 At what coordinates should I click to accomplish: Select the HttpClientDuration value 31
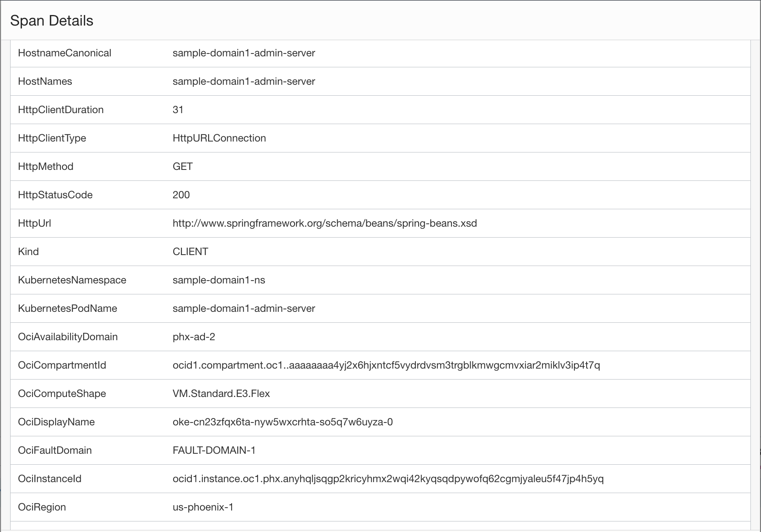click(x=178, y=110)
